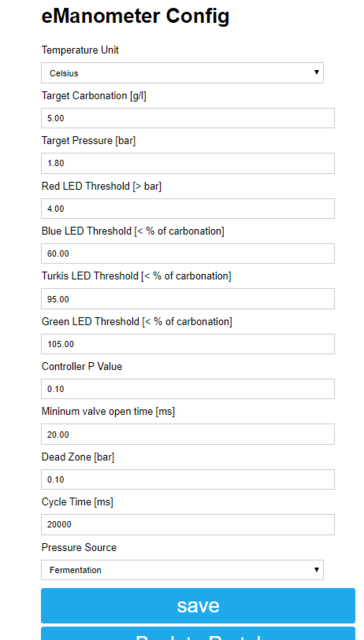364x640 pixels.
Task: Click the eManometer Config page heading
Action: (x=135, y=17)
